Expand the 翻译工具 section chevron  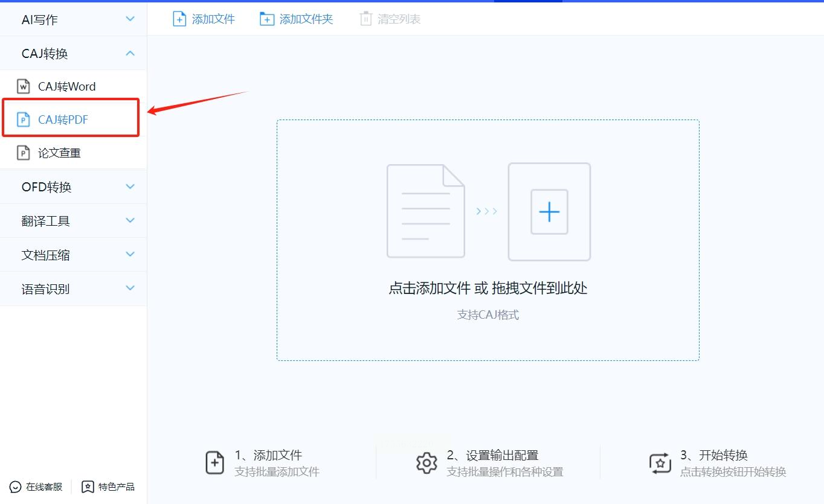pos(130,220)
